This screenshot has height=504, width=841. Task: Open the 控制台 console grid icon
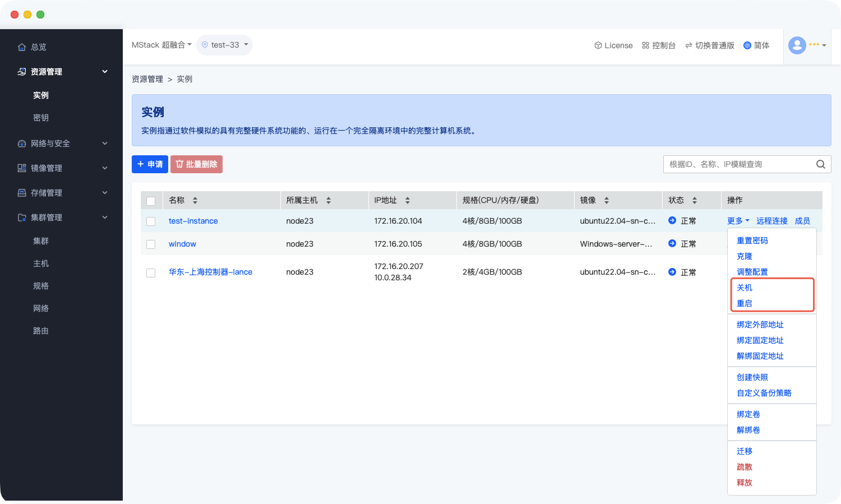[645, 45]
